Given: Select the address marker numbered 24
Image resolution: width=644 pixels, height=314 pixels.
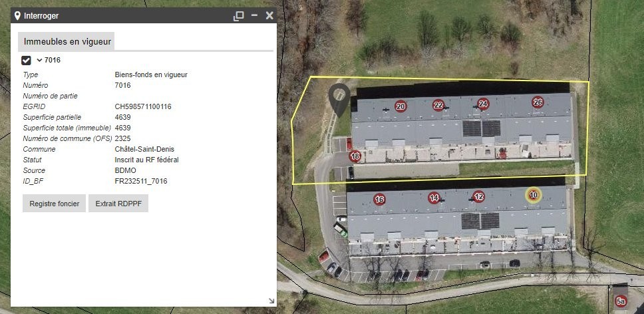Looking at the screenshot, I should pyautogui.click(x=483, y=104).
